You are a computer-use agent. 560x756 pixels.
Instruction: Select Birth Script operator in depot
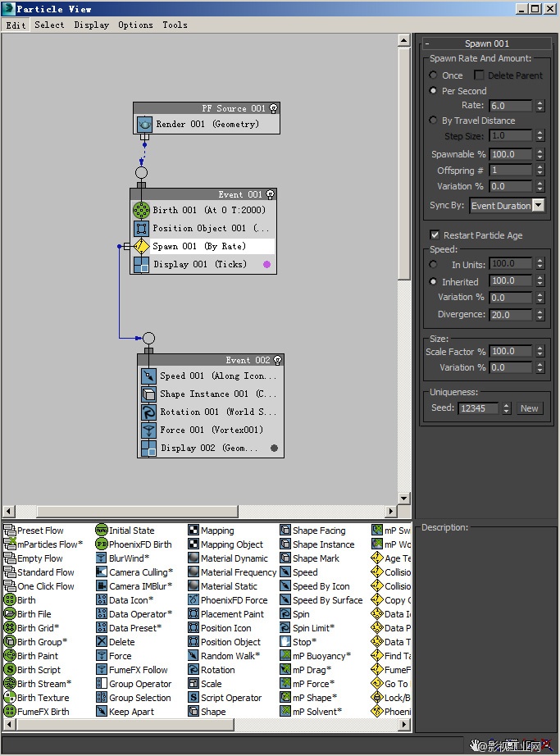pyautogui.click(x=32, y=670)
